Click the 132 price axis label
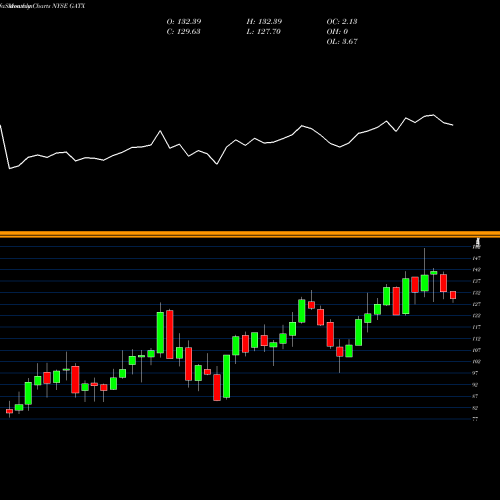Image resolution: width=500 pixels, height=500 pixels. (x=476, y=293)
